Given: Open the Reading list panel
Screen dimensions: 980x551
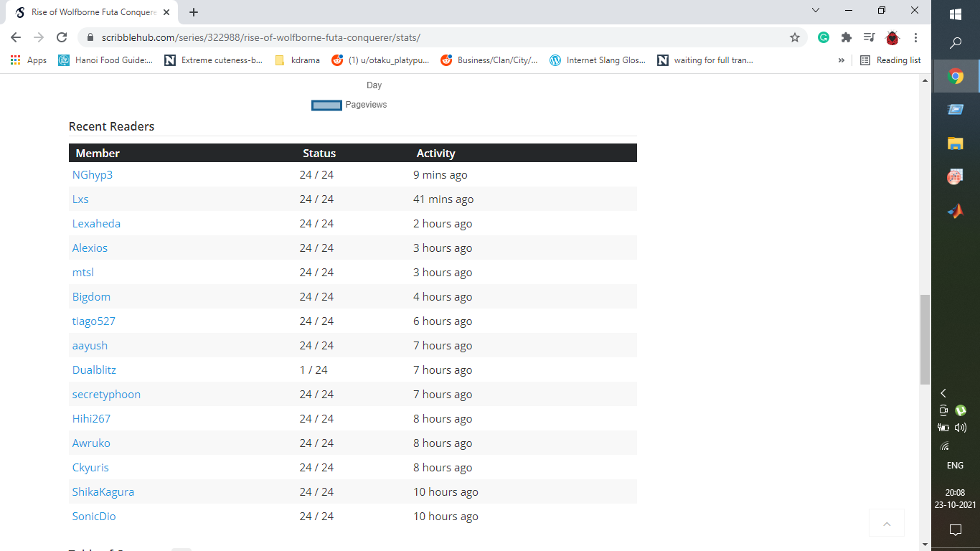Looking at the screenshot, I should point(890,60).
